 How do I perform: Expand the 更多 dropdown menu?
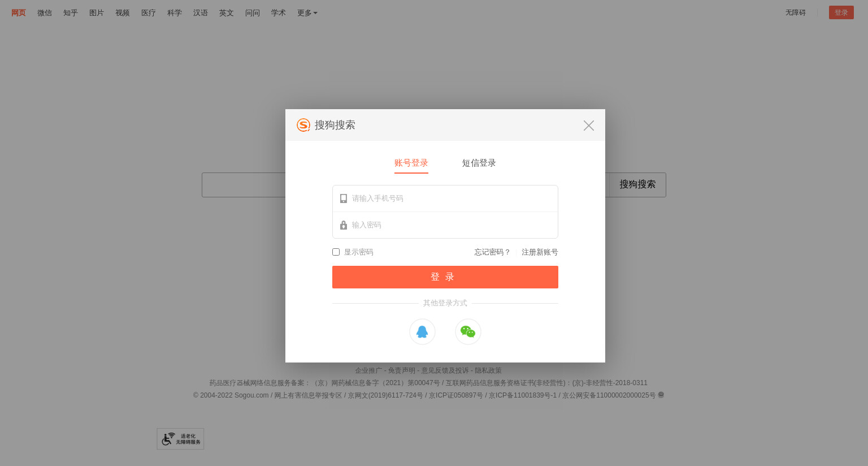tap(307, 13)
